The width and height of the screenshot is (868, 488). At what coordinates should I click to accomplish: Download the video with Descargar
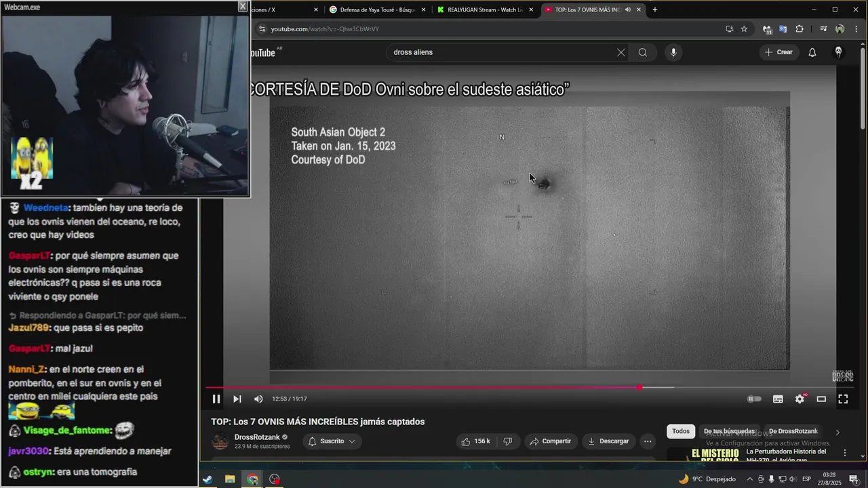608,441
